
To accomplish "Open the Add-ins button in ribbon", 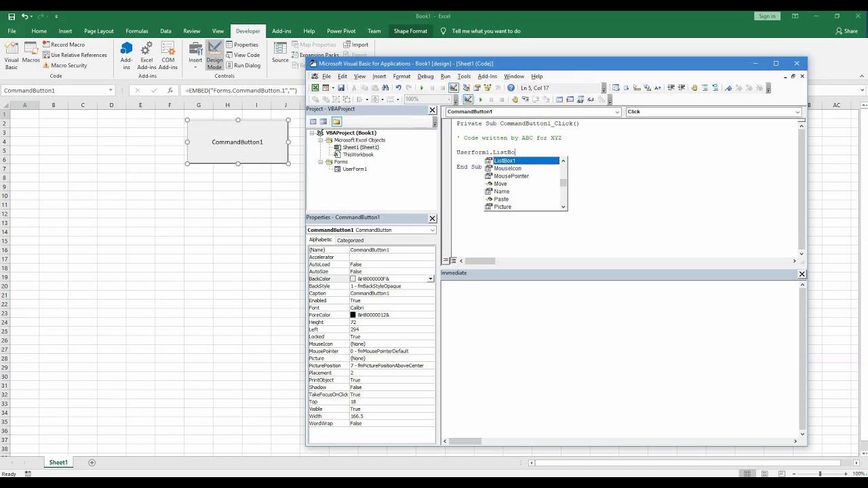I will (x=126, y=54).
